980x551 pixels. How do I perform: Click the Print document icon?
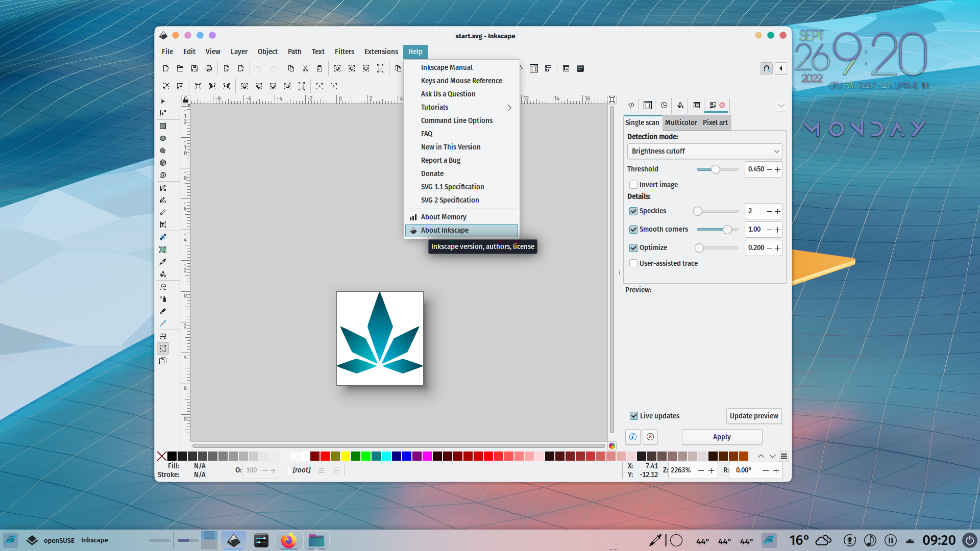click(209, 68)
